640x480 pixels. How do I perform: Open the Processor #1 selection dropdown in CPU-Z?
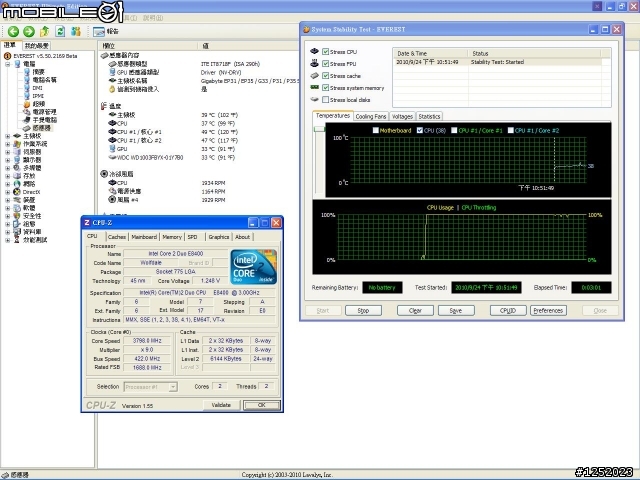173,387
